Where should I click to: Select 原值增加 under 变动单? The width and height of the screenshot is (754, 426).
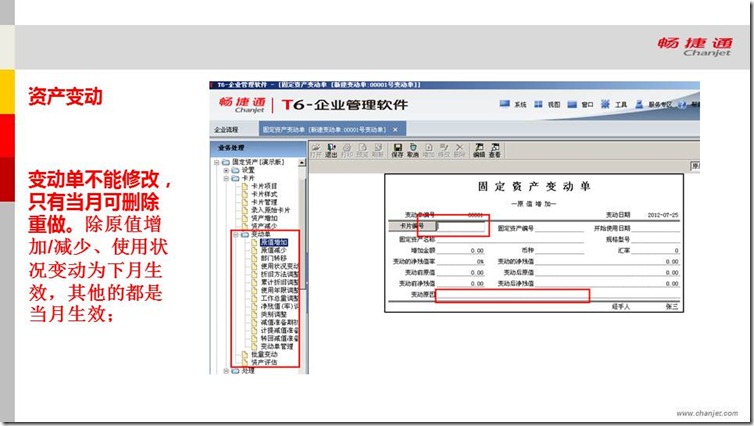274,242
